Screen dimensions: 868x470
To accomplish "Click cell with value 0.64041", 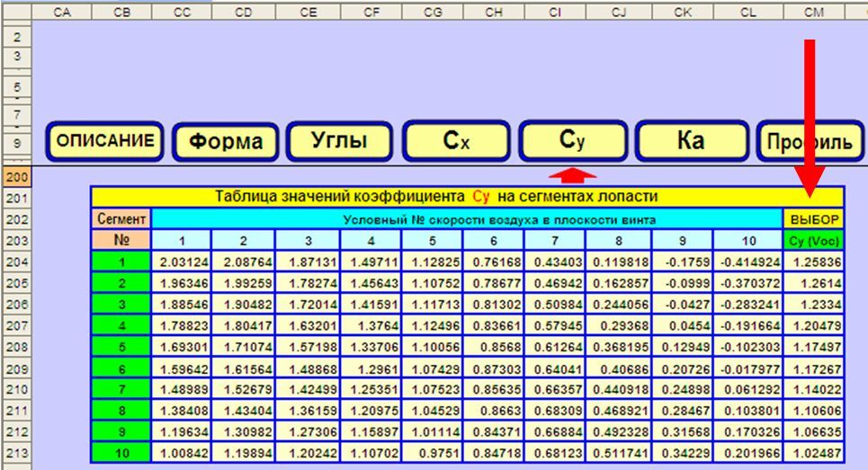I will tap(555, 368).
